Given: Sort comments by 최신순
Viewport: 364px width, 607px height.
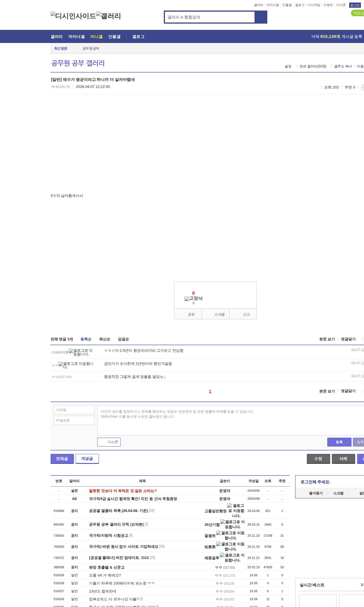Looking at the screenshot, I should coord(104,339).
